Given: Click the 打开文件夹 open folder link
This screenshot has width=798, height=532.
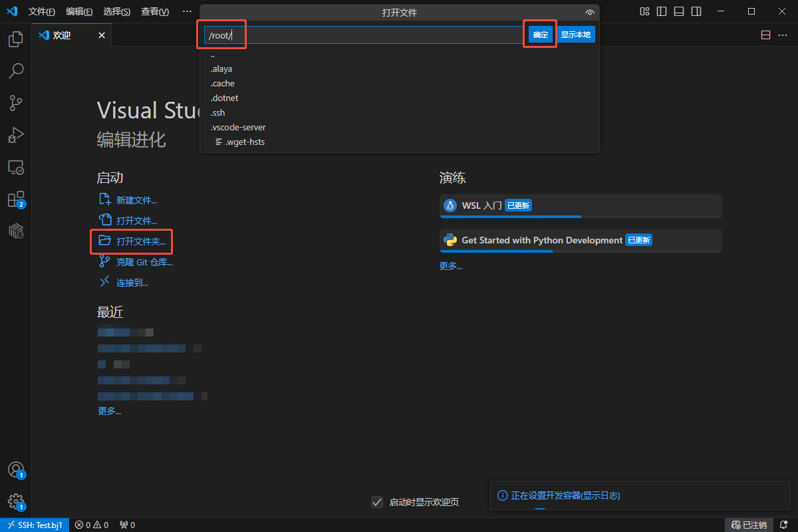Looking at the screenshot, I should tap(140, 241).
